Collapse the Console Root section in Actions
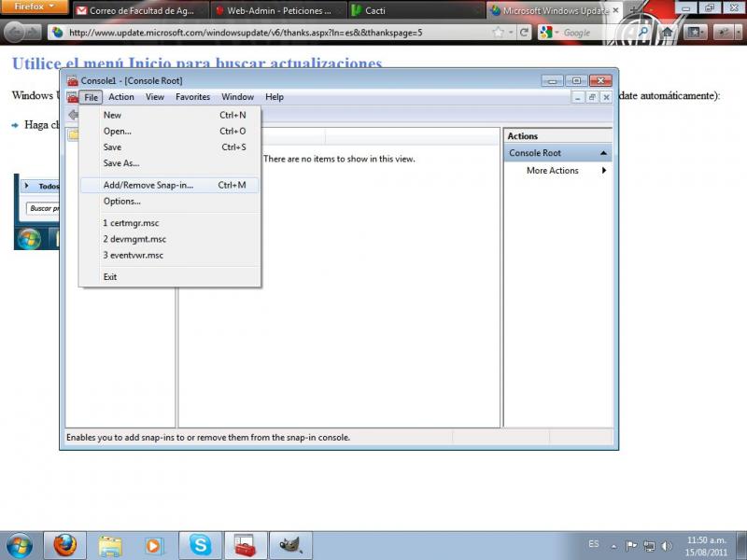This screenshot has height=560, width=747. pos(603,153)
